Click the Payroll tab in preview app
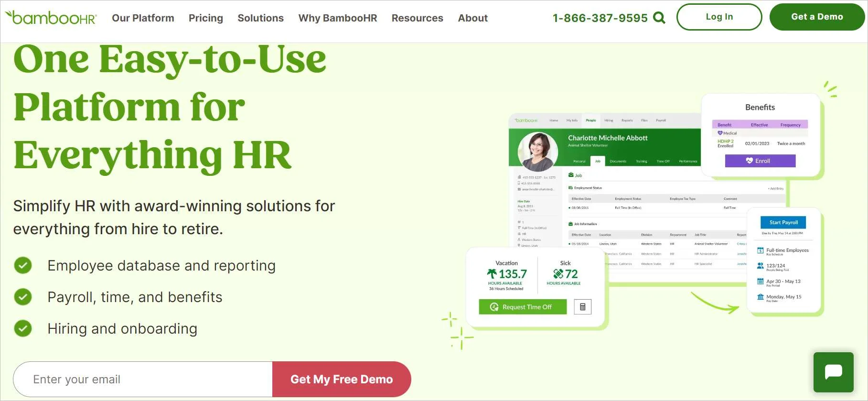The width and height of the screenshot is (868, 401). point(661,120)
